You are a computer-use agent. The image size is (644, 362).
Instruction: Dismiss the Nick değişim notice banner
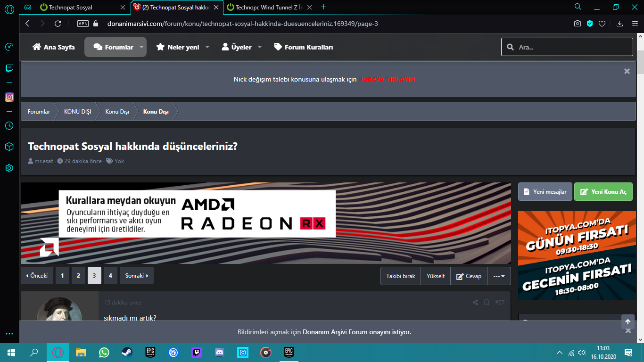627,71
